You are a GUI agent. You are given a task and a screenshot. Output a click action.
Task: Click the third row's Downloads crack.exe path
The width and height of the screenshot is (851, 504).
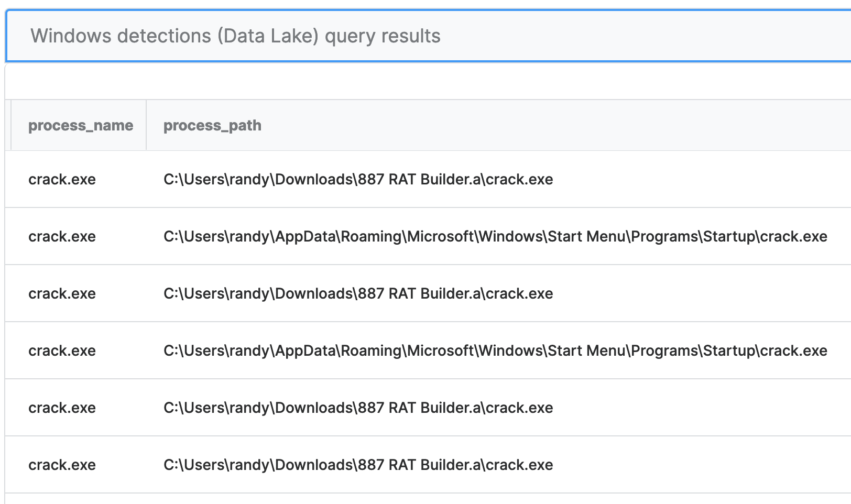(358, 293)
